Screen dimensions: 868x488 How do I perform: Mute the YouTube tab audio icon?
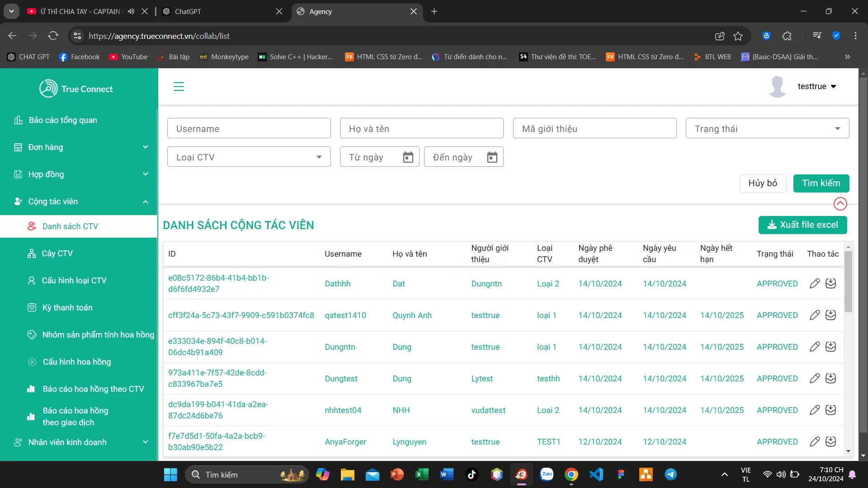(x=131, y=11)
